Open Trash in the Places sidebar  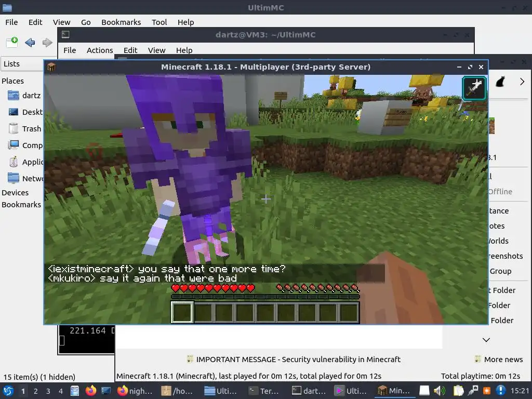pyautogui.click(x=24, y=129)
